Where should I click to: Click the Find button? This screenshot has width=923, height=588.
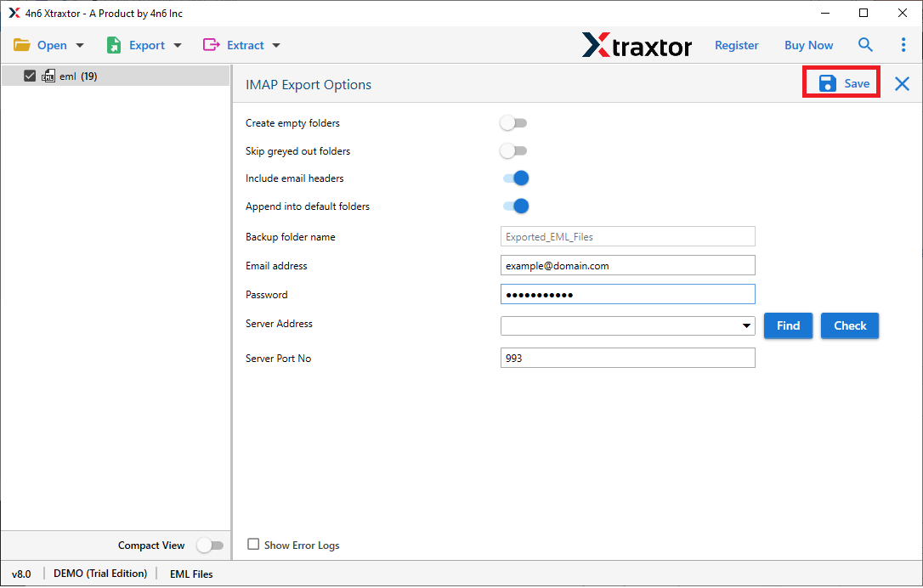(x=788, y=325)
